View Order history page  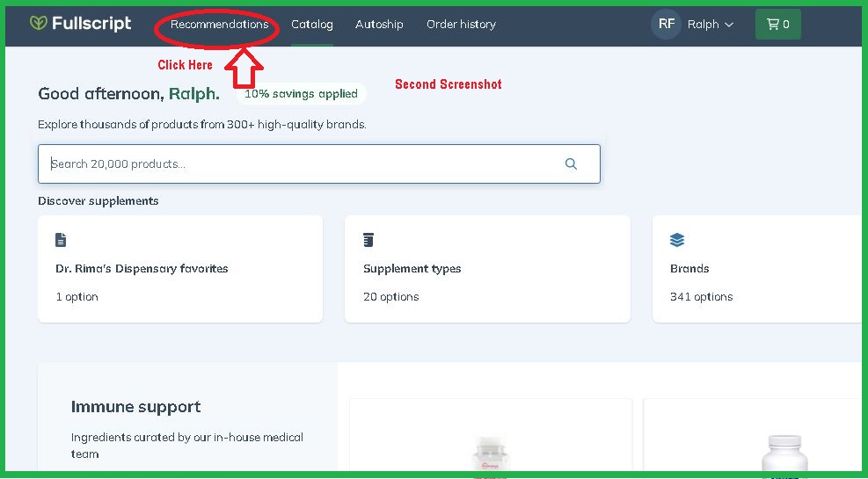click(x=461, y=25)
